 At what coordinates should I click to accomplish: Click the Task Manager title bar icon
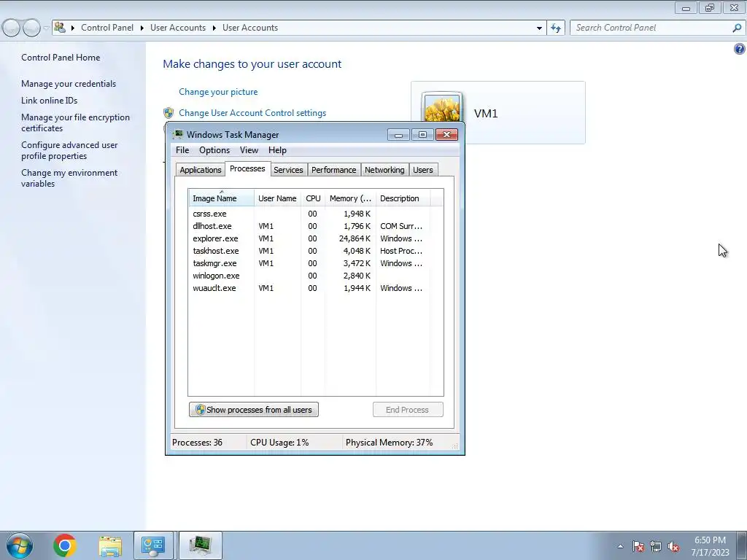[178, 134]
